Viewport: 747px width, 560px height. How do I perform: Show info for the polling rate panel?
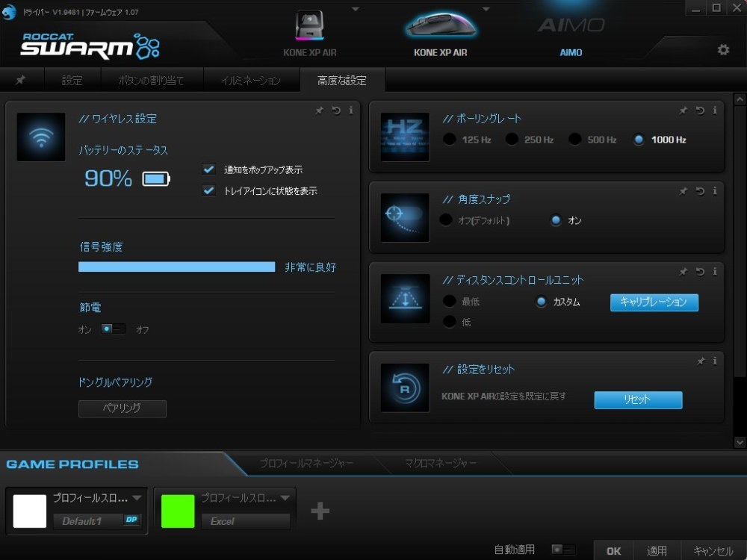pos(715,111)
